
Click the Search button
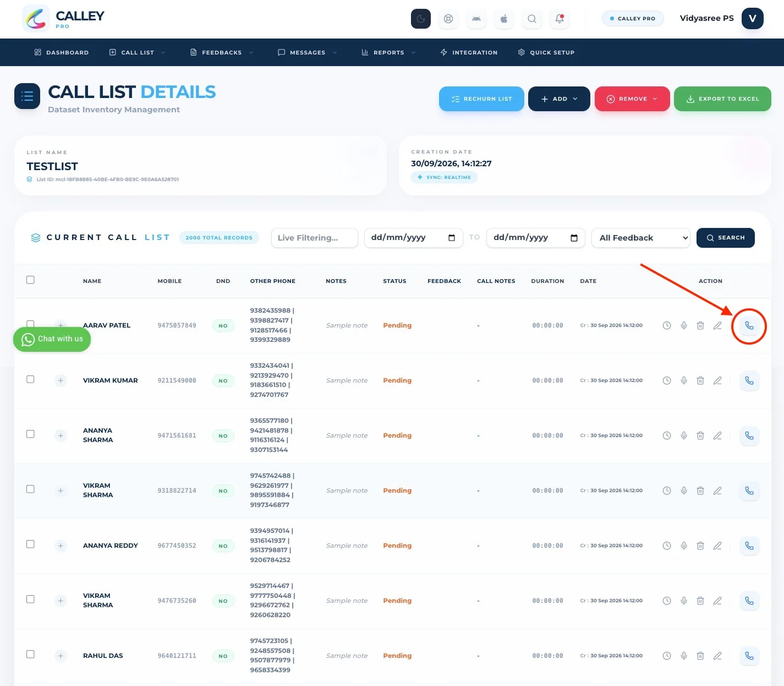726,238
